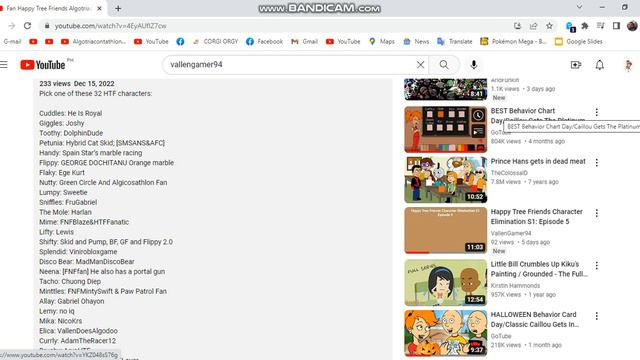Go to the YouTube home logo
Image resolution: width=640 pixels, height=360 pixels.
click(43, 65)
